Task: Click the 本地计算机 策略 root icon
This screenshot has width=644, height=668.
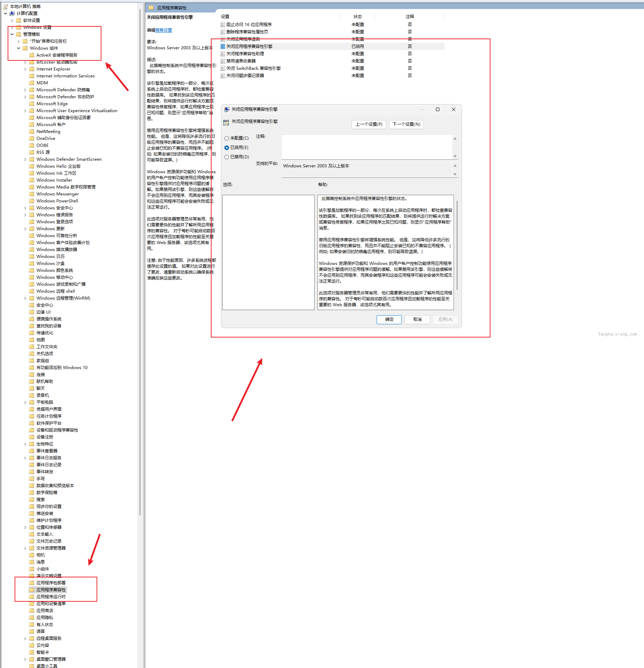Action: 6,6
